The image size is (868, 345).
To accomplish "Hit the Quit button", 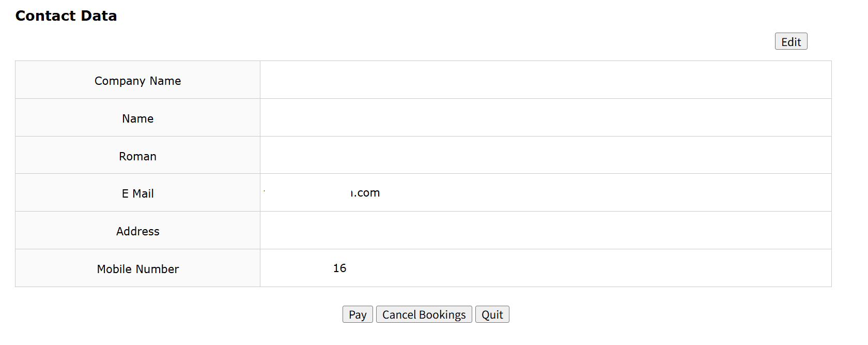I will pos(492,314).
